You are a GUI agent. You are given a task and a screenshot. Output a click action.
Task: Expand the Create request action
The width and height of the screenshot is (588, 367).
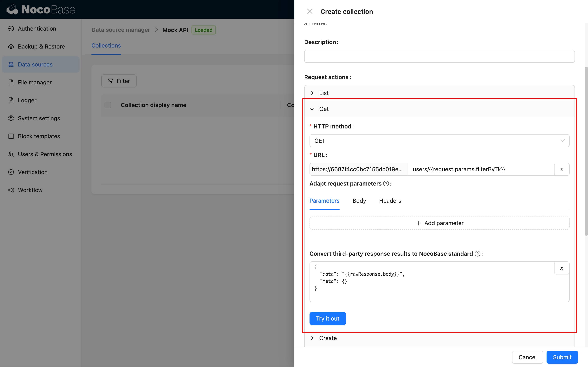[328, 338]
